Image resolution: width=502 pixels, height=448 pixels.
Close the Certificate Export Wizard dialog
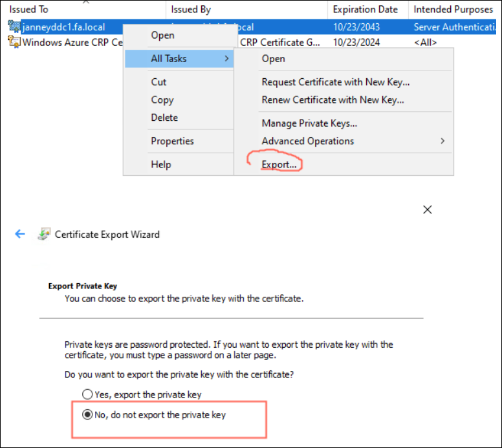427,209
